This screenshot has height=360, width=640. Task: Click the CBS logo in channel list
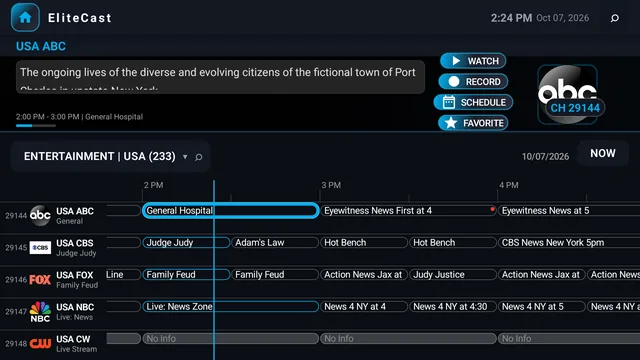[x=40, y=247]
